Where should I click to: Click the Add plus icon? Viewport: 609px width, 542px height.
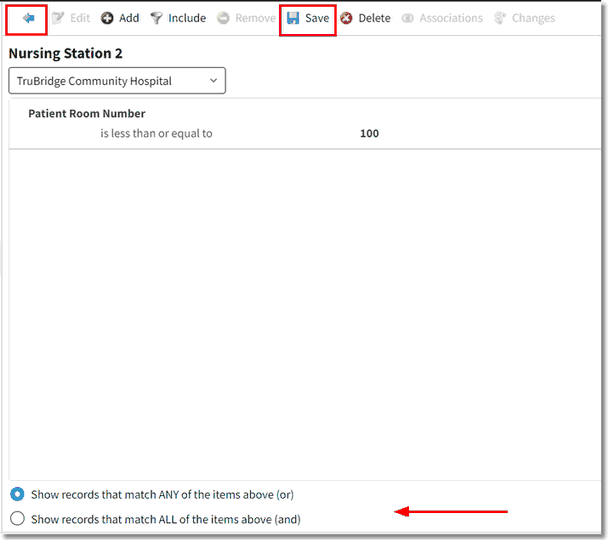tap(107, 18)
